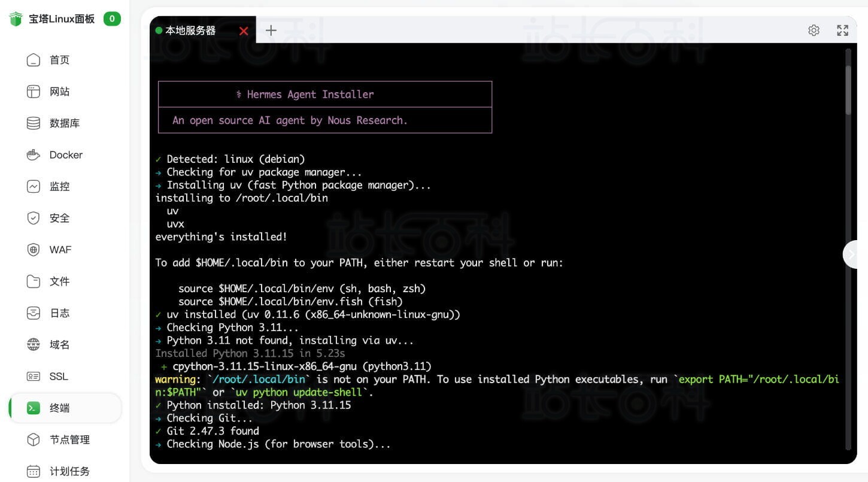Click the 安全 shield icon

pos(34,219)
